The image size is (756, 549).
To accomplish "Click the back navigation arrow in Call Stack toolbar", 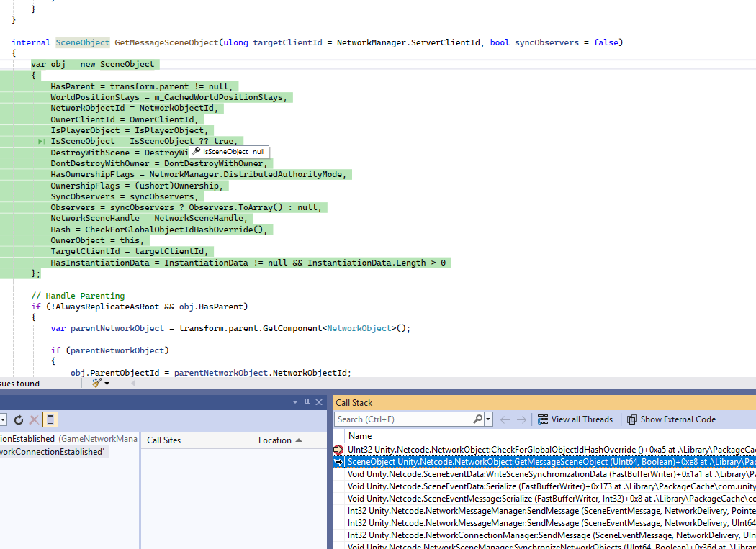I will click(x=504, y=419).
